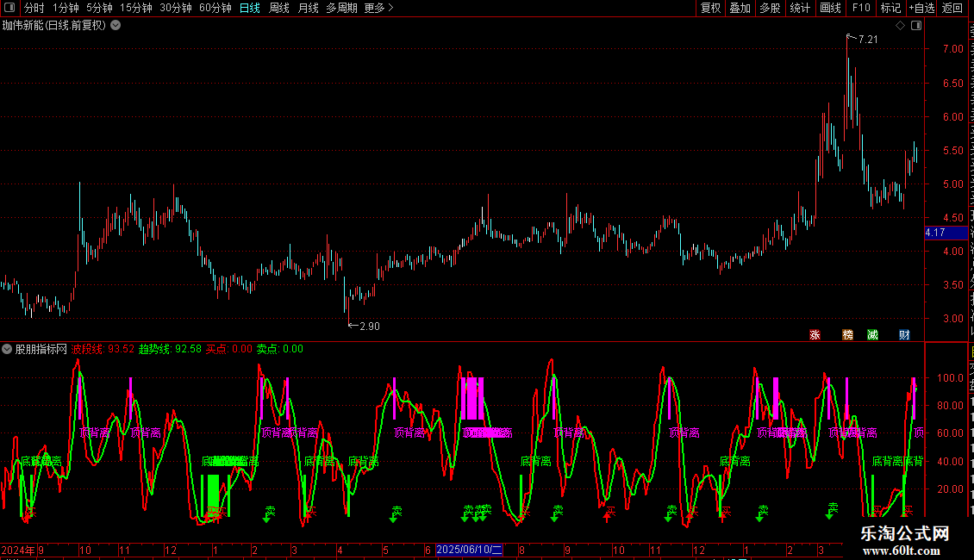Click the green 减 event marker

click(x=873, y=334)
